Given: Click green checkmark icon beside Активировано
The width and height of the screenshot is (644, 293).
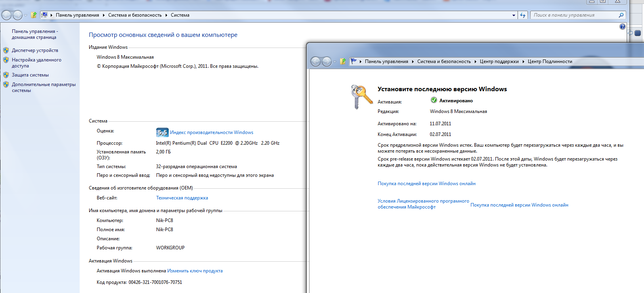Looking at the screenshot, I should [434, 100].
